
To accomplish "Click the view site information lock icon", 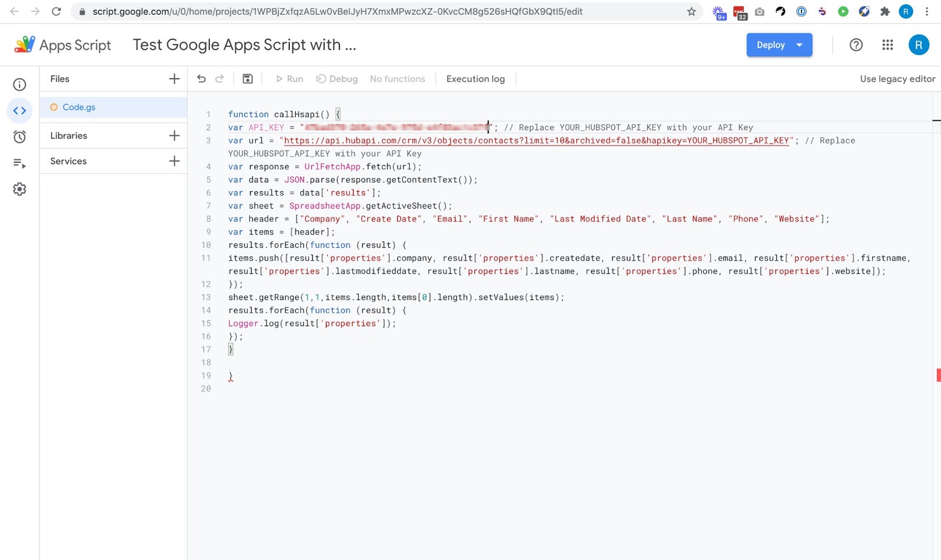I will pyautogui.click(x=82, y=11).
